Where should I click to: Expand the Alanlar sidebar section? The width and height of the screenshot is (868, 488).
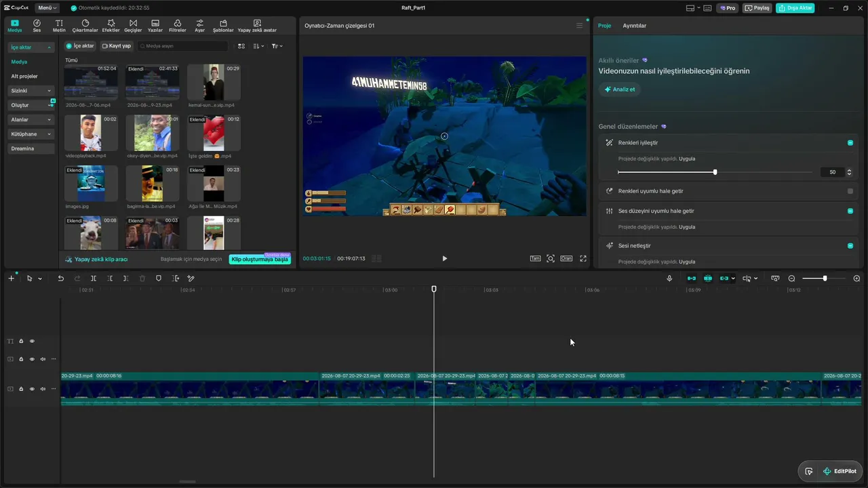49,120
